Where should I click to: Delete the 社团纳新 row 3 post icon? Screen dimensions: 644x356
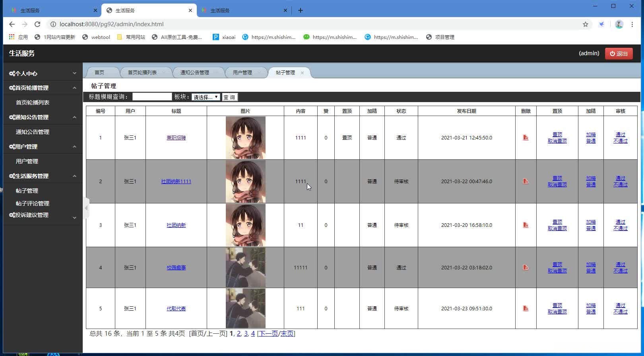coord(526,225)
